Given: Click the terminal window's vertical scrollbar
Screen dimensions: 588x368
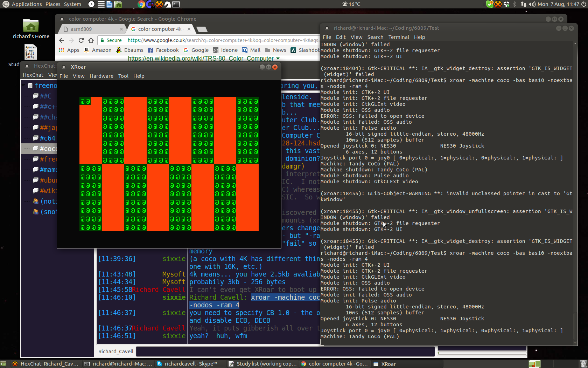Looking at the screenshot, I should pos(575,193).
